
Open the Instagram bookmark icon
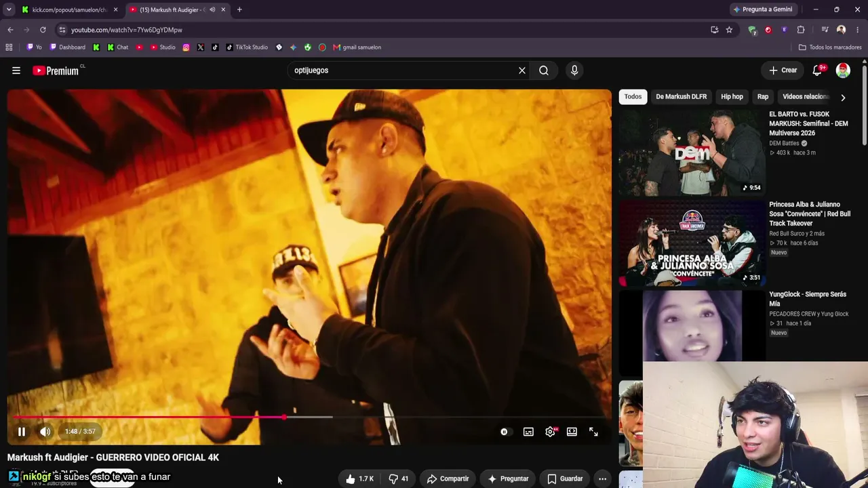pos(186,47)
